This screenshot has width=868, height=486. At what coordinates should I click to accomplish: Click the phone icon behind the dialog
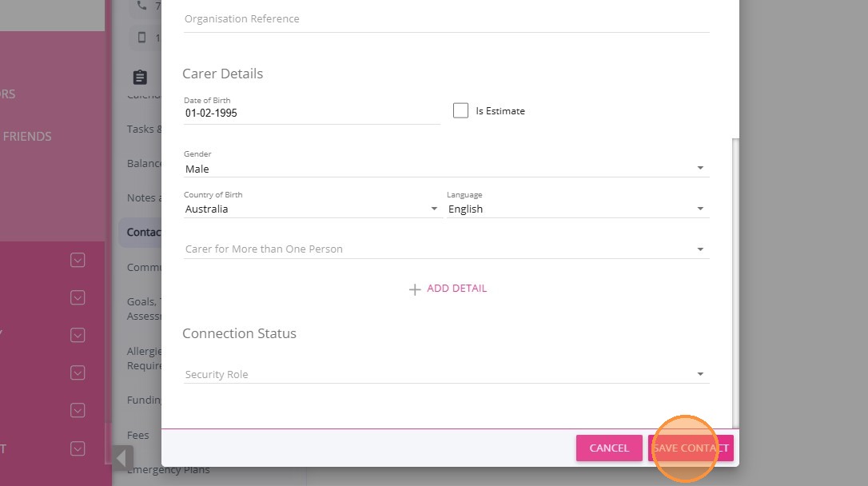(x=142, y=6)
